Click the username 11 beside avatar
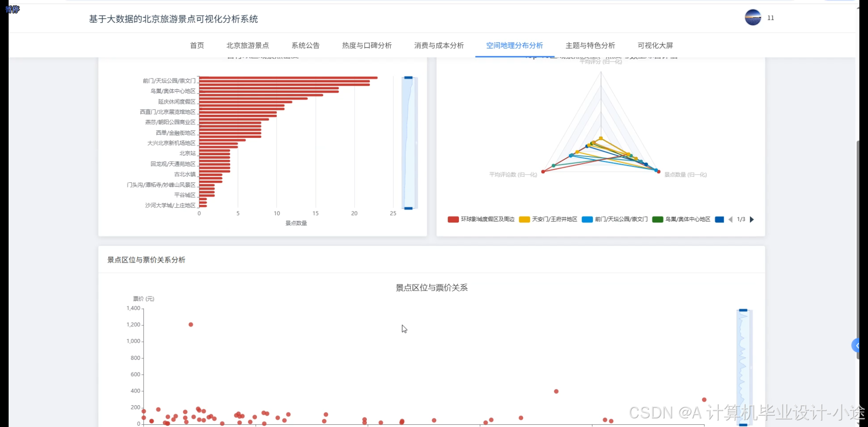Image resolution: width=868 pixels, height=427 pixels. point(770,18)
